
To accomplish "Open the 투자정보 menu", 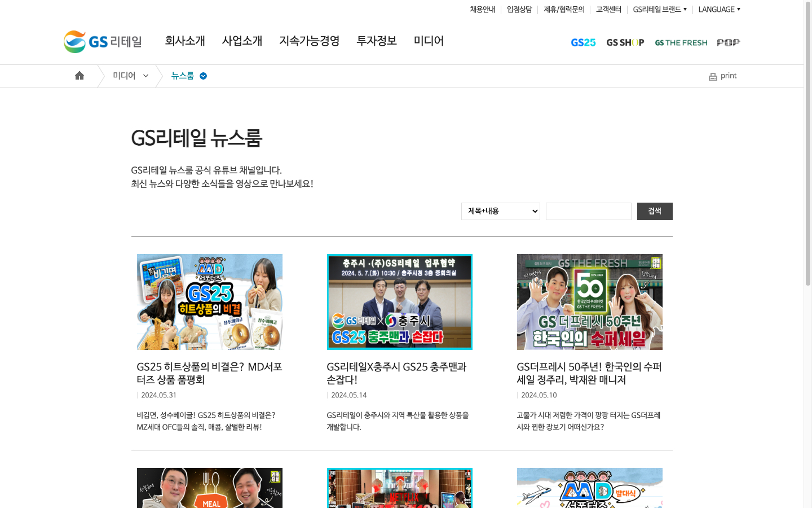I will pos(377,41).
